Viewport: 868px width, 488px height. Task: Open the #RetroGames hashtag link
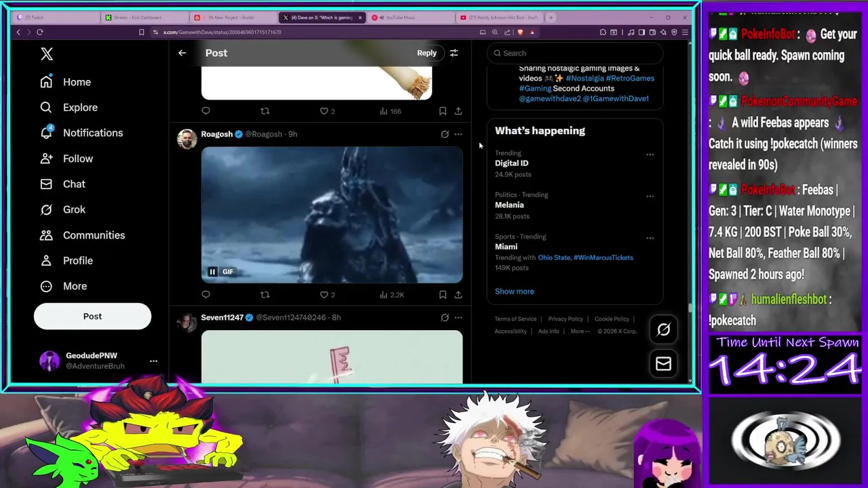click(630, 78)
